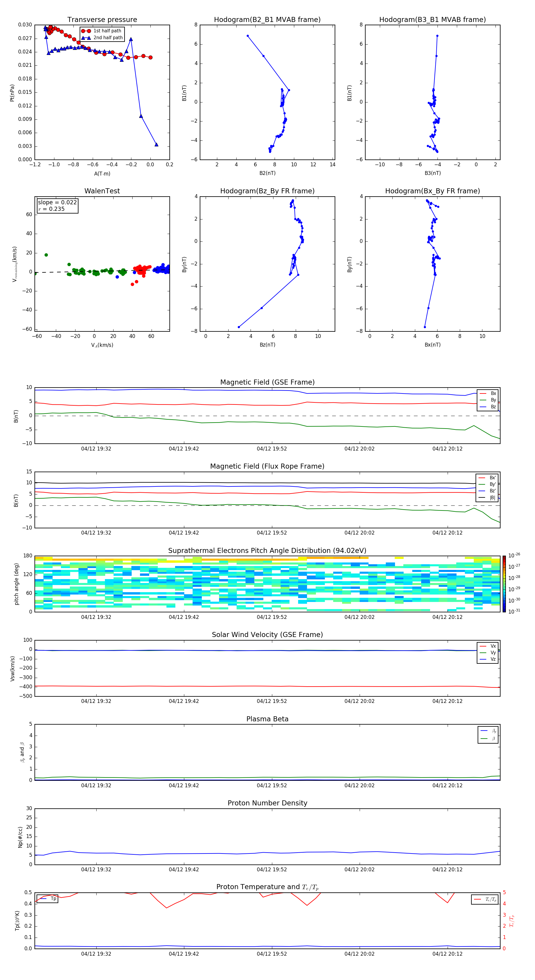535x980 pixels.
Task: Click the 'Proton Number Density' title
Action: pyautogui.click(x=267, y=803)
